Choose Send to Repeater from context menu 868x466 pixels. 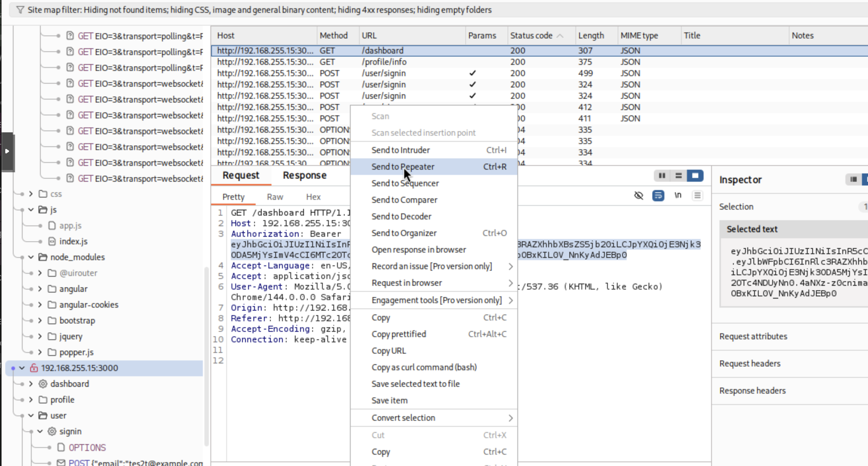[403, 167]
